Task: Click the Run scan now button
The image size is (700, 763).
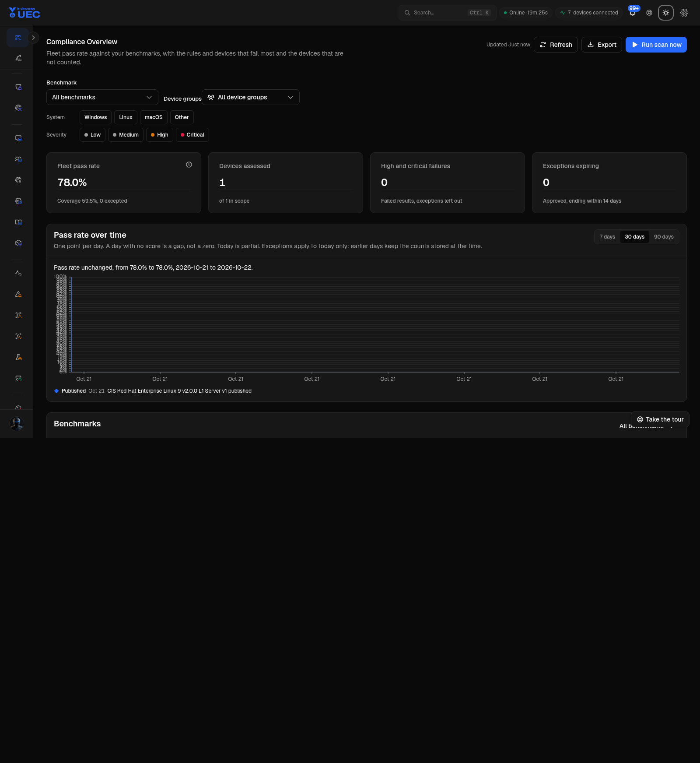Action: tap(656, 45)
